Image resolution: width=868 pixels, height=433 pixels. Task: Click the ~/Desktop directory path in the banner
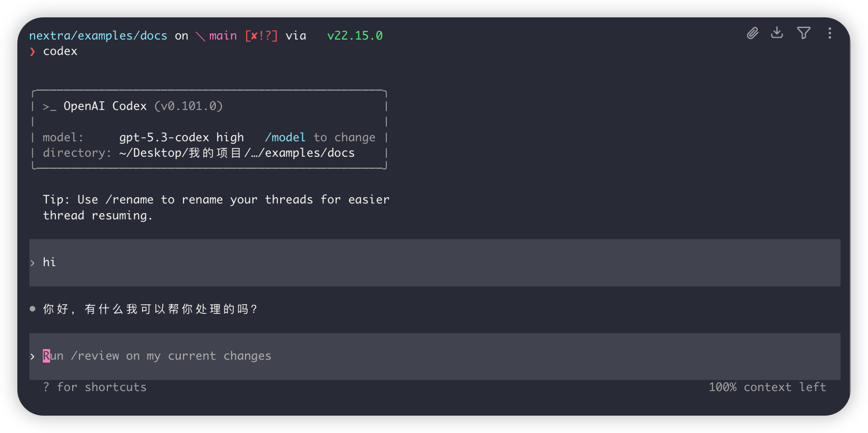(237, 153)
